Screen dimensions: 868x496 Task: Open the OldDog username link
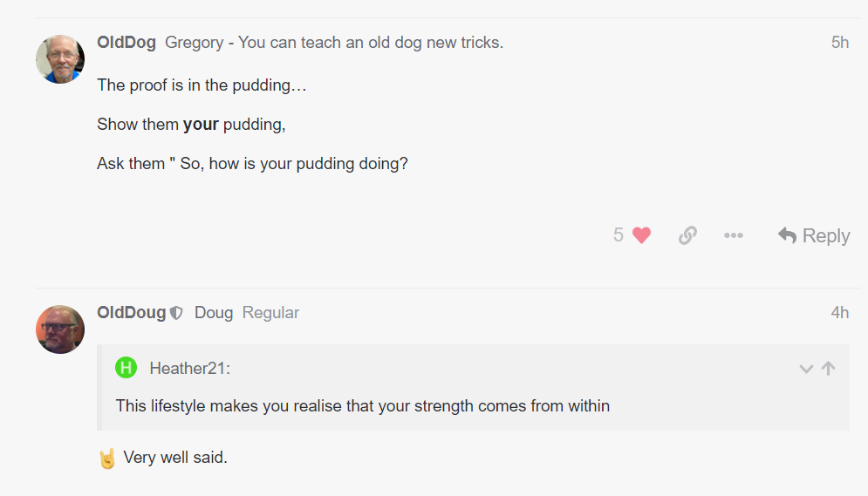click(126, 43)
